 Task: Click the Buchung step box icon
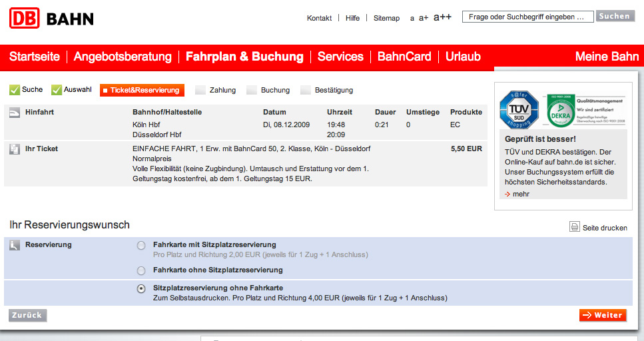tap(251, 90)
